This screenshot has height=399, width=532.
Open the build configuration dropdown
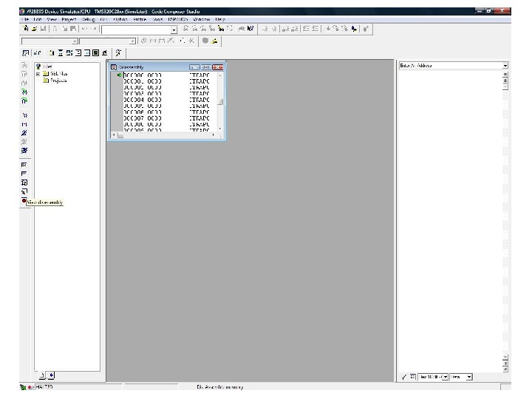coord(132,41)
